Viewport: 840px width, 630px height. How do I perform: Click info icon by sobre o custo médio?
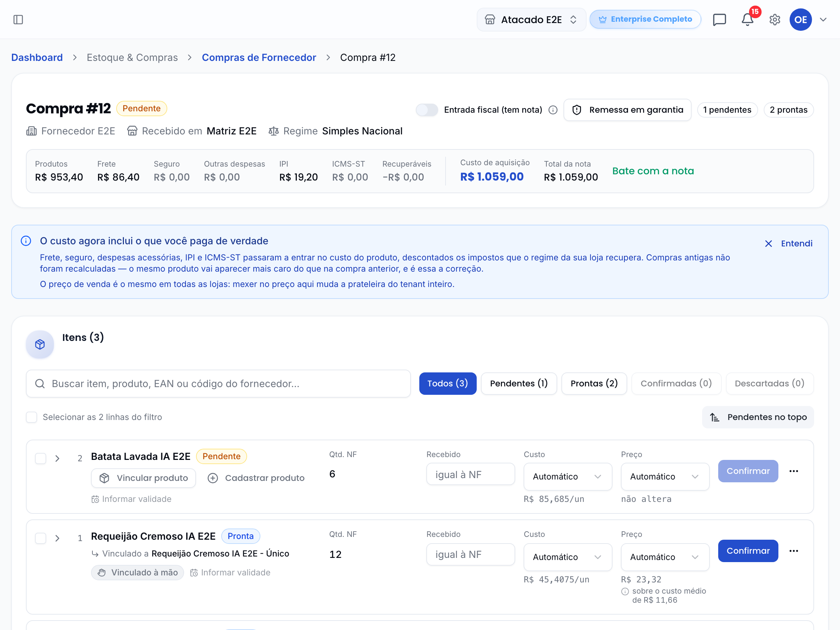coord(625,591)
